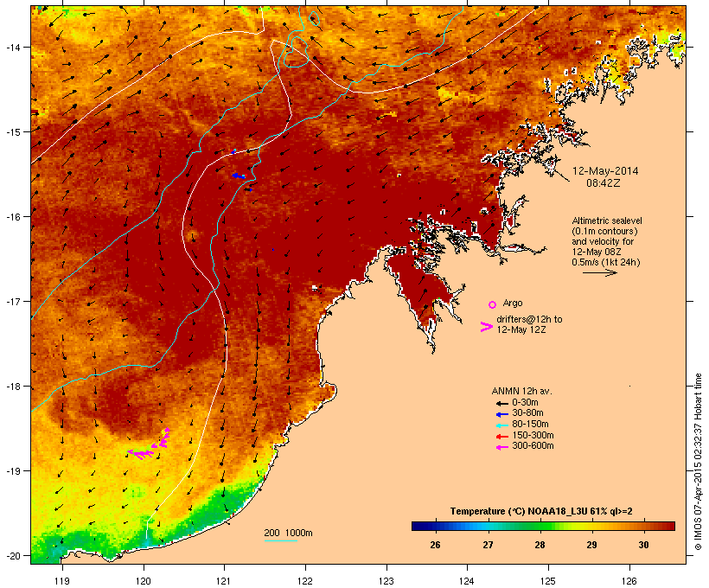Viewport: 709px width, 588px height.
Task: Click the '30-80m' depth label
Action: click(x=527, y=413)
